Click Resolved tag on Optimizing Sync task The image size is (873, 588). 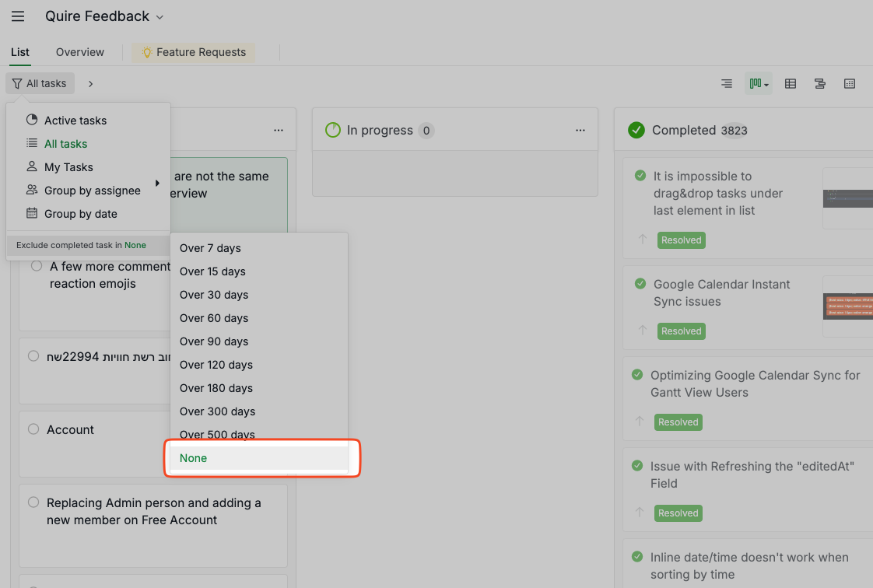click(x=678, y=422)
